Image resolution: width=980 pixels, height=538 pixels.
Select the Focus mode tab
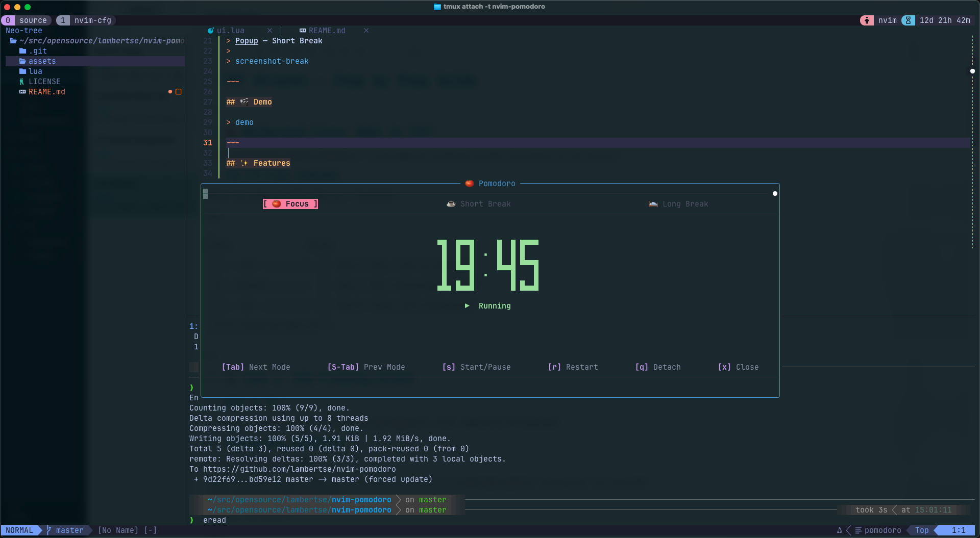point(290,204)
